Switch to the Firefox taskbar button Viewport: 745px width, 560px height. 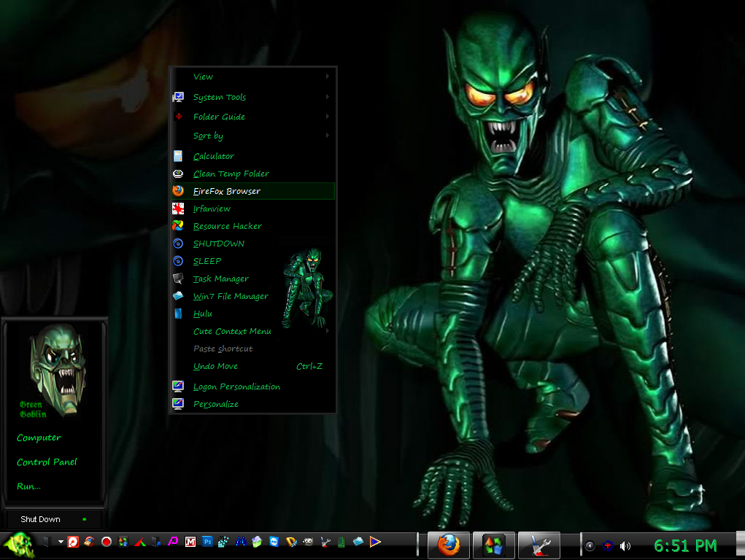click(x=449, y=545)
